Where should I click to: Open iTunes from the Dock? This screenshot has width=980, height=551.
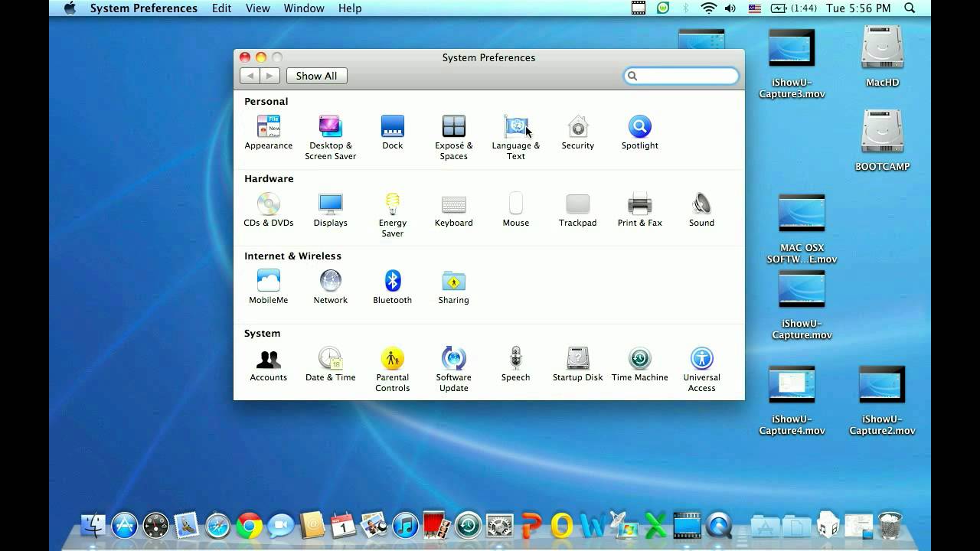pos(406,525)
